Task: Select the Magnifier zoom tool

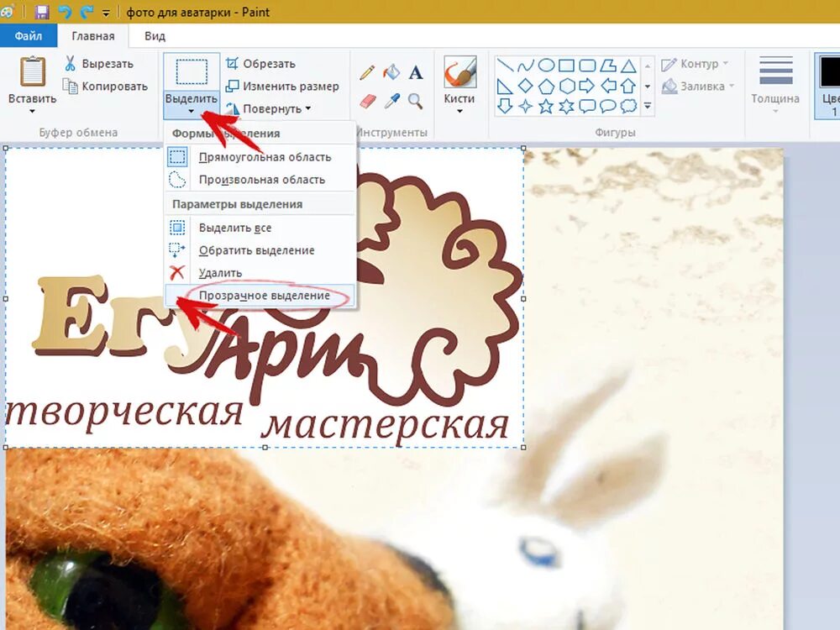Action: click(x=416, y=101)
